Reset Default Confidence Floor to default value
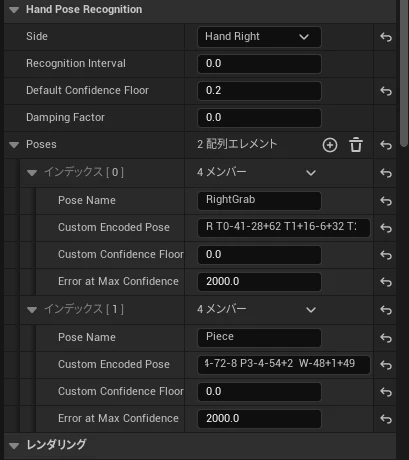The image size is (409, 460). 386,91
